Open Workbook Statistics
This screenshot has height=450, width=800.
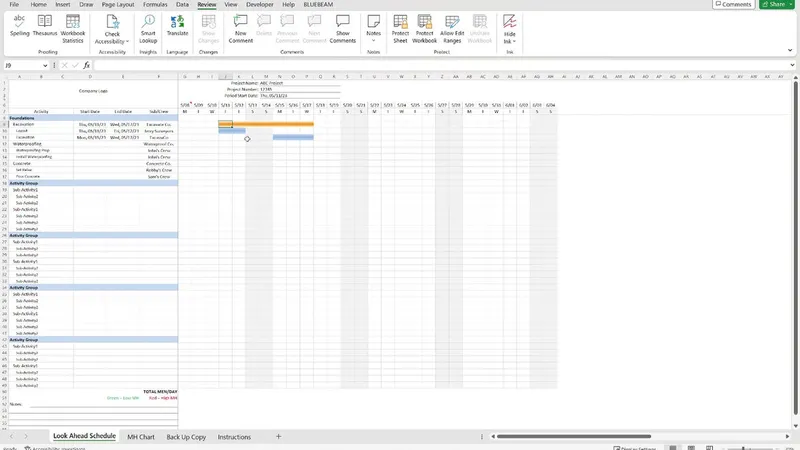(72, 29)
